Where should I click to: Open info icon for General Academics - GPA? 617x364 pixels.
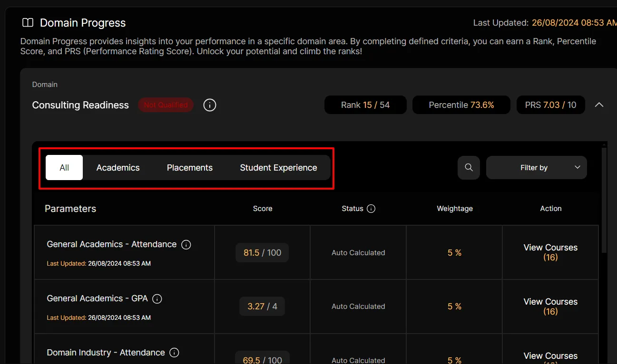pos(157,299)
